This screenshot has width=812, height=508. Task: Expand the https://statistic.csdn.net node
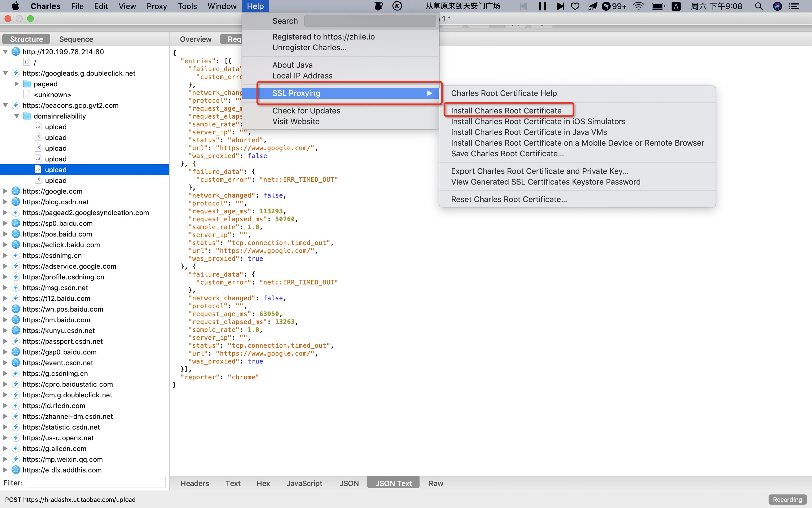click(x=5, y=427)
